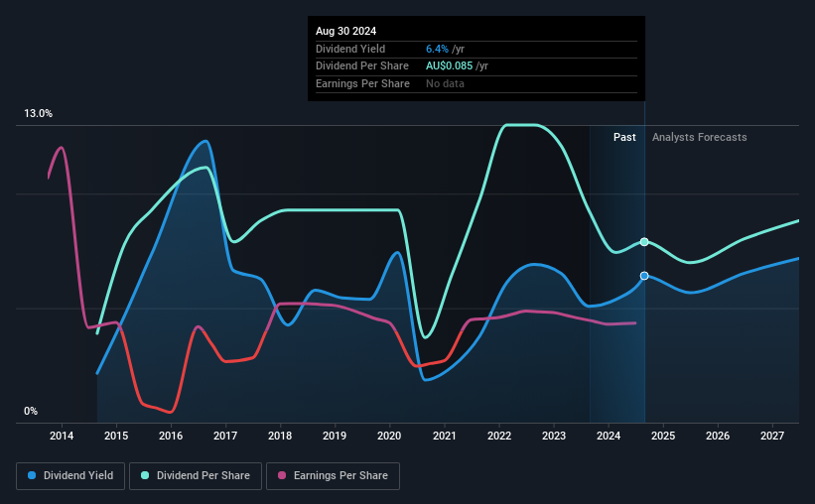Click the 2018 x-axis label
The height and width of the screenshot is (504, 815).
pyautogui.click(x=280, y=436)
